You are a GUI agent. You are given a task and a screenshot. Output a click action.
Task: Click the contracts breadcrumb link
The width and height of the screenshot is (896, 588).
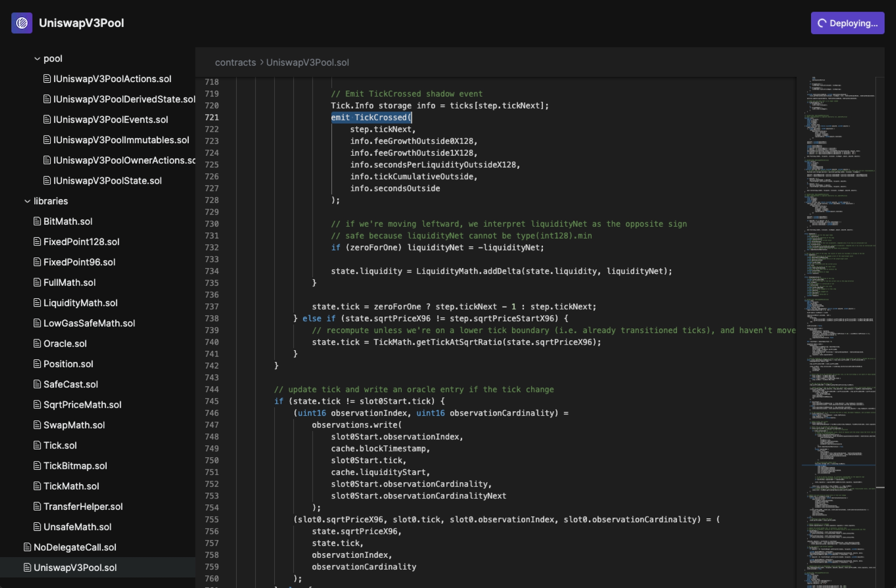(x=235, y=62)
